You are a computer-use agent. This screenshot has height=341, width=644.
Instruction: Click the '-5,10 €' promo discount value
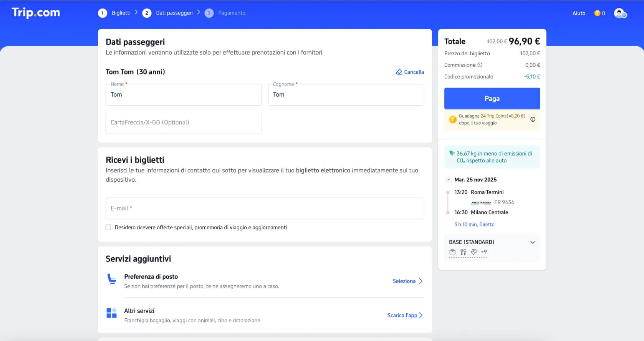(x=532, y=76)
